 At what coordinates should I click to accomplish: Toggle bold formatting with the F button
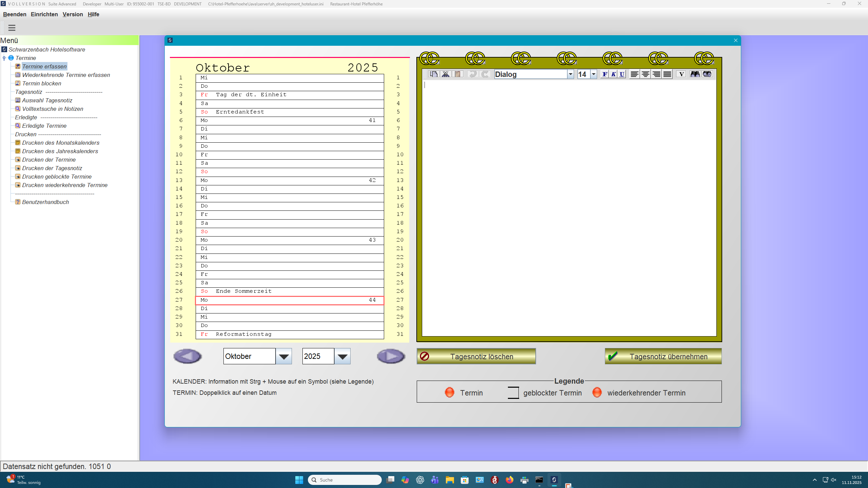(x=605, y=74)
